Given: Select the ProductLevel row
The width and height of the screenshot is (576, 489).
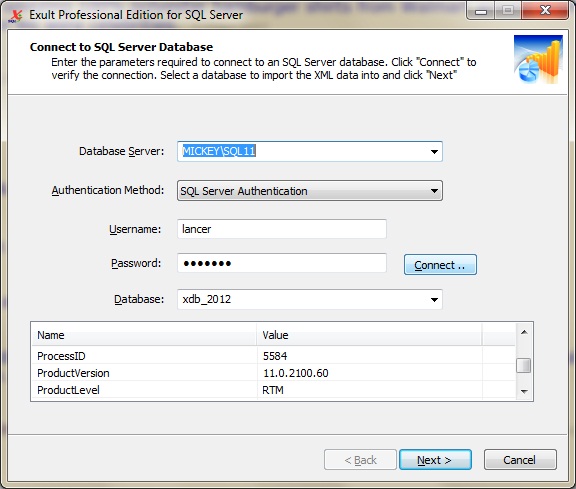Looking at the screenshot, I should [274, 390].
